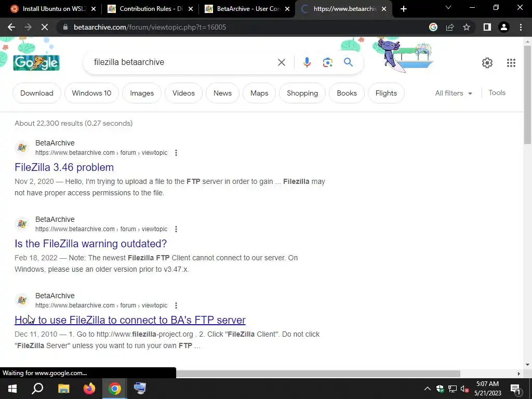
Task: Filter results by News
Action: 222,93
